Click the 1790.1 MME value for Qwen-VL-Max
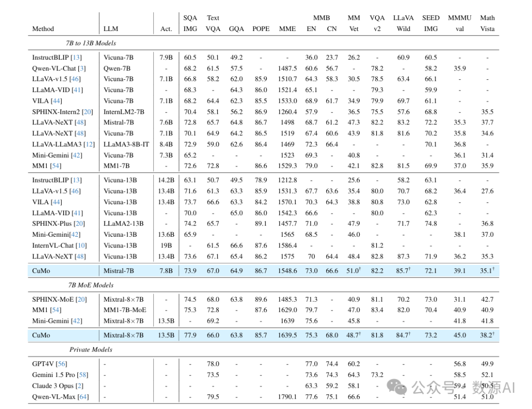The width and height of the screenshot is (532, 409). [x=287, y=397]
